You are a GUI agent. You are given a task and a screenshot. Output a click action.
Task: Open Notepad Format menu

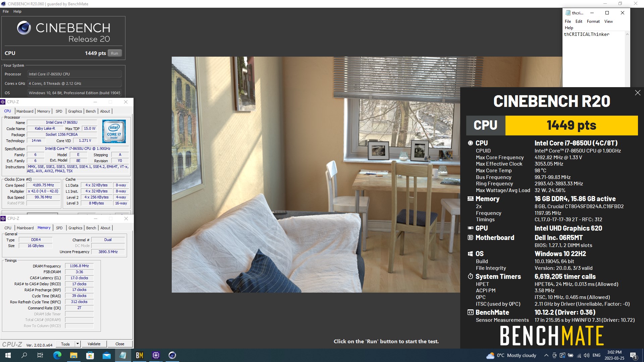(x=593, y=21)
